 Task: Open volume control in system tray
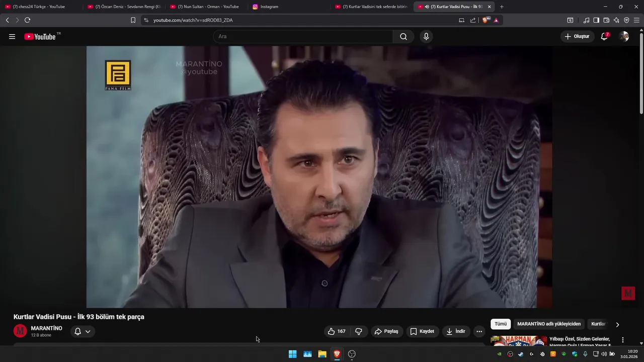[604, 354]
